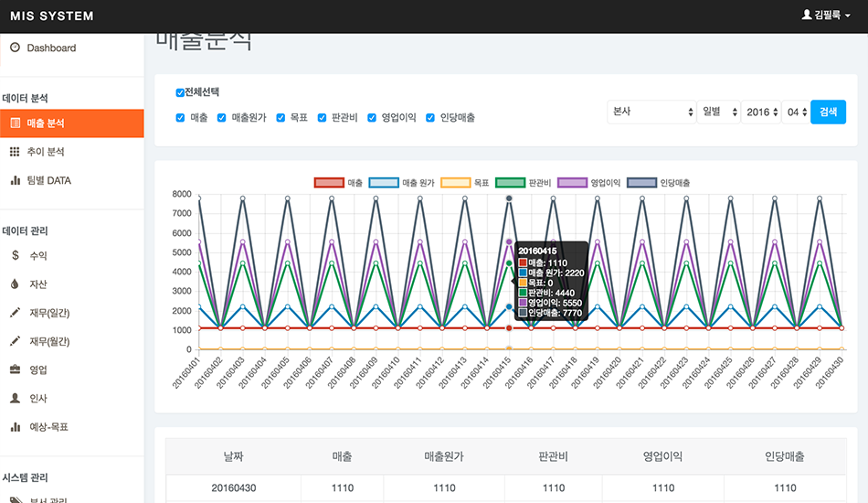Click the 인사 person icon
868x503 pixels.
(x=15, y=399)
